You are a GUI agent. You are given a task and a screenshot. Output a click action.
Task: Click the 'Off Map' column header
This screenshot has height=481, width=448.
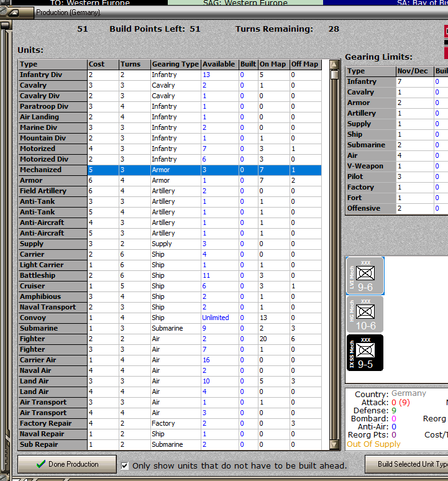[x=306, y=64]
